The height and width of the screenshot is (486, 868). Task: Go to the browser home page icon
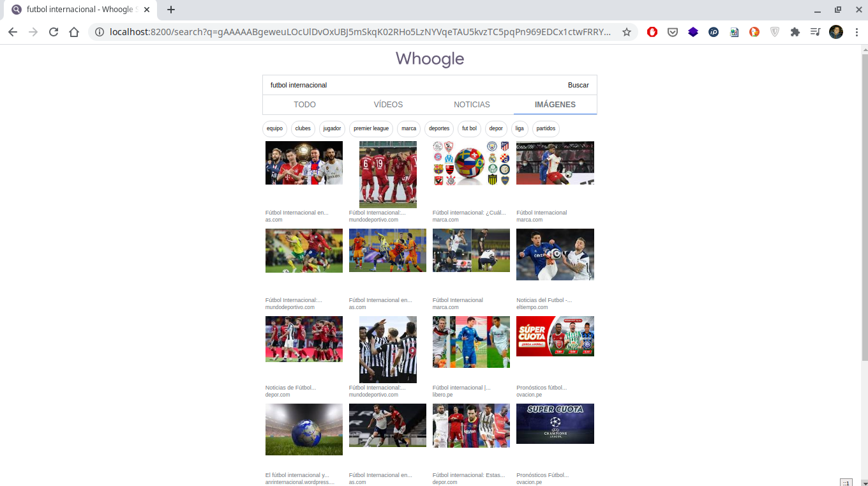(x=74, y=32)
